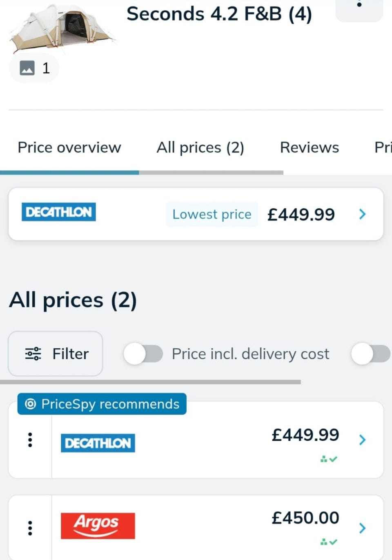This screenshot has height=560, width=392.
Task: Expand the Decathlon £449.99 offer chevron
Action: [362, 440]
